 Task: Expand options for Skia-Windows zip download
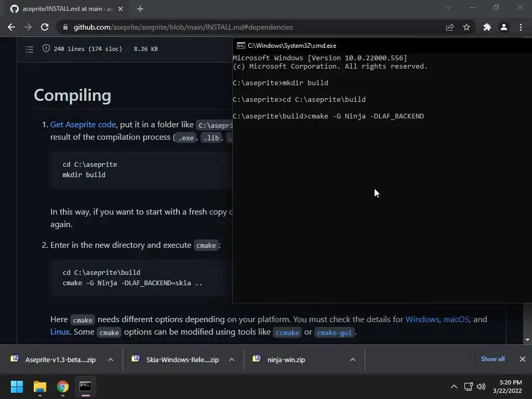[232, 360]
